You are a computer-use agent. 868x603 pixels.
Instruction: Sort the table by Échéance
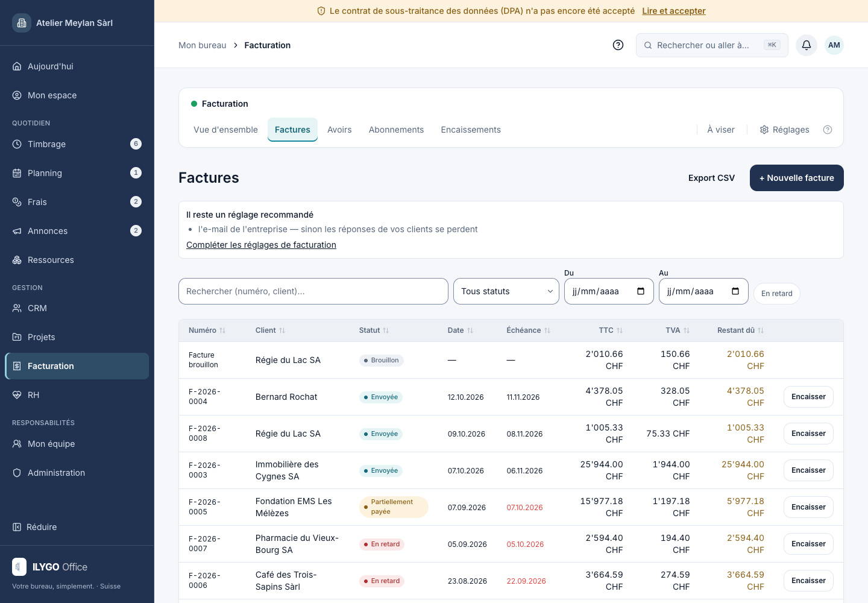529,330
